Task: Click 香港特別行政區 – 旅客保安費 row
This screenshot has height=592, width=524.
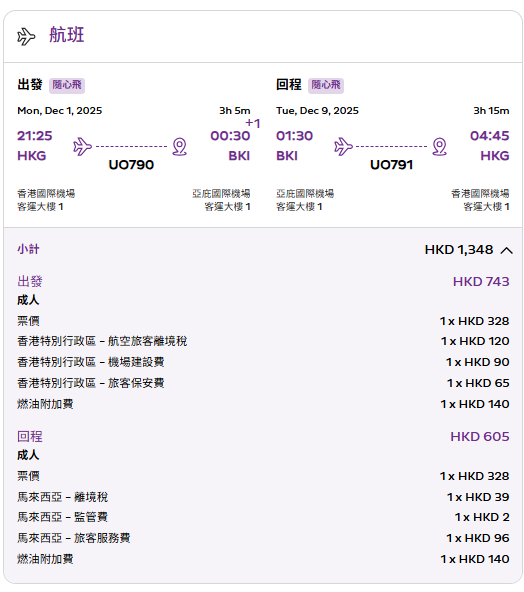Action: (263, 383)
